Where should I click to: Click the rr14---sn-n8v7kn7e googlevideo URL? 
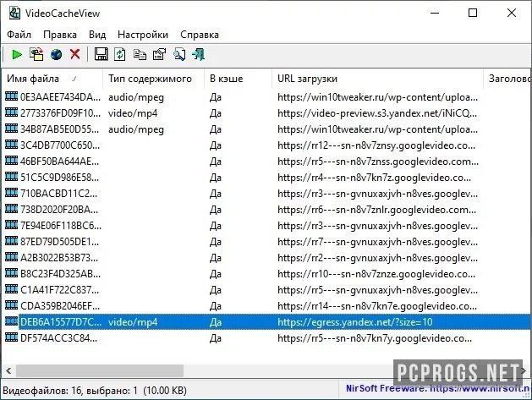pos(377,306)
